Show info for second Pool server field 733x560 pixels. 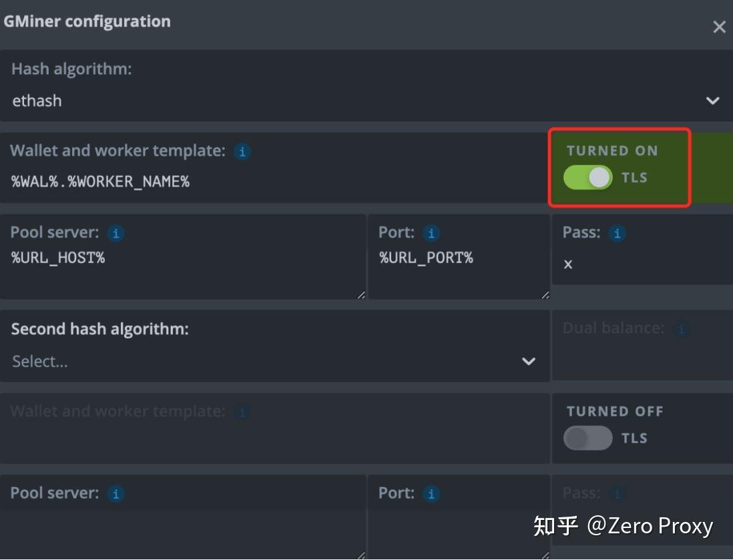[116, 493]
